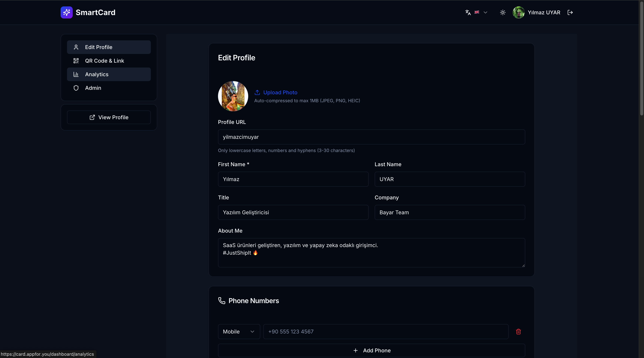Click the circular profile photo thumbnail

pos(233,96)
